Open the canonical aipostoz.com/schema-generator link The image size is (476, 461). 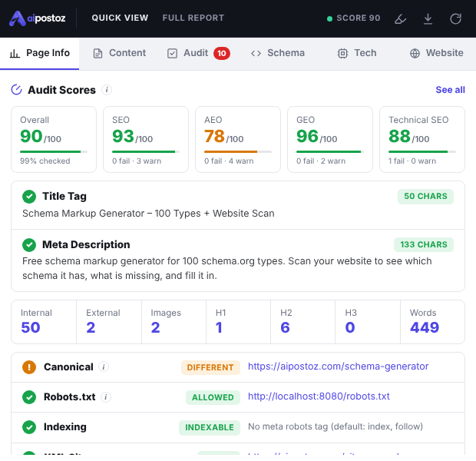pyautogui.click(x=338, y=366)
